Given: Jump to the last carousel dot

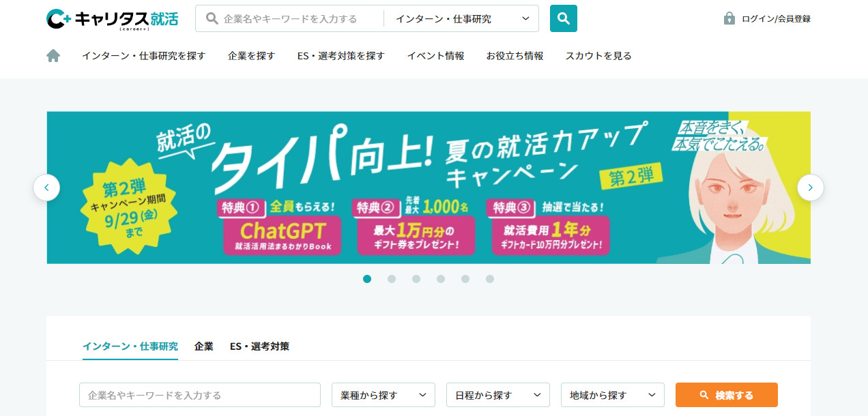Looking at the screenshot, I should coord(490,279).
